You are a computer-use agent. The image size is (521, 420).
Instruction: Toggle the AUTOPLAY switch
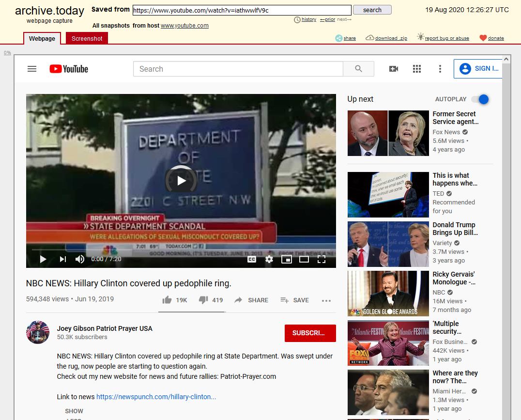(x=480, y=99)
